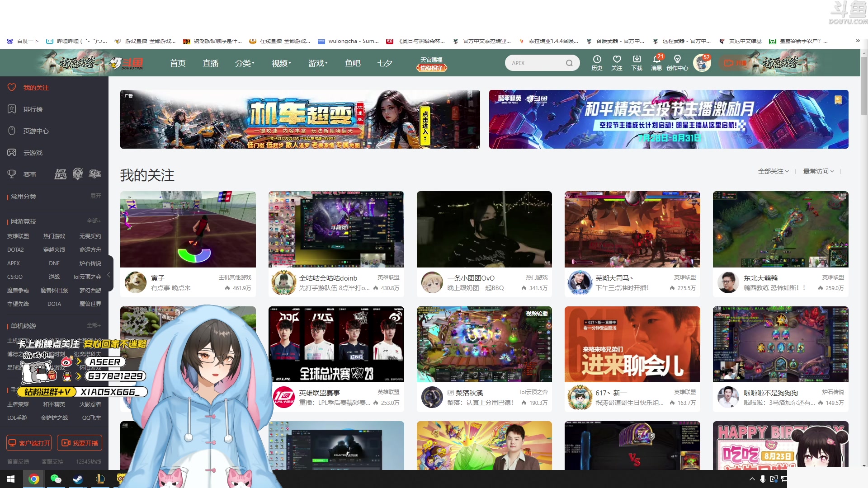Collapse the sidebar with arrow handle

[109, 274]
